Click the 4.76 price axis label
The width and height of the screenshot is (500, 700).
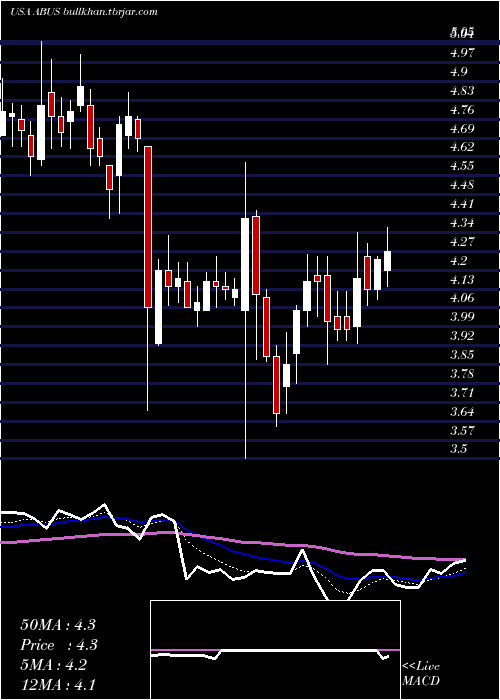coord(462,110)
